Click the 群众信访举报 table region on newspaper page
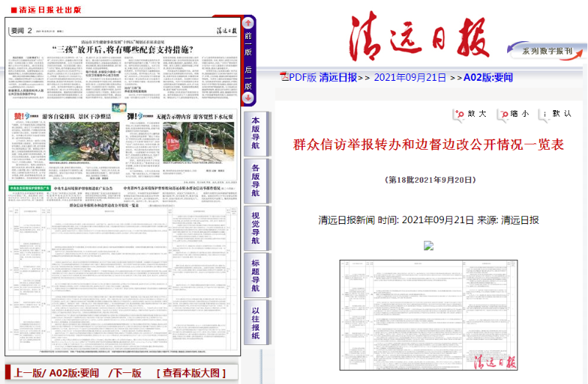This screenshot has height=384, width=588. (x=123, y=279)
